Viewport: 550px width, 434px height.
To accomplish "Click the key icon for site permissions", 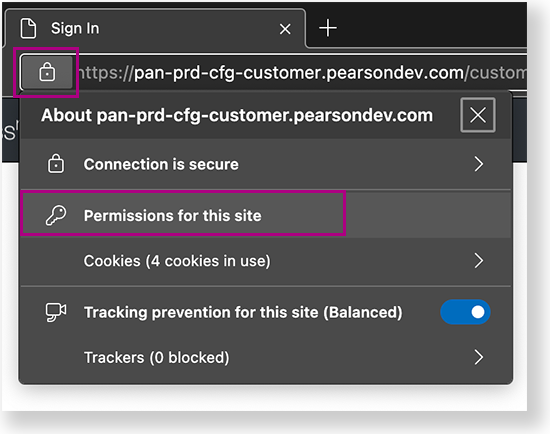I will (56, 215).
